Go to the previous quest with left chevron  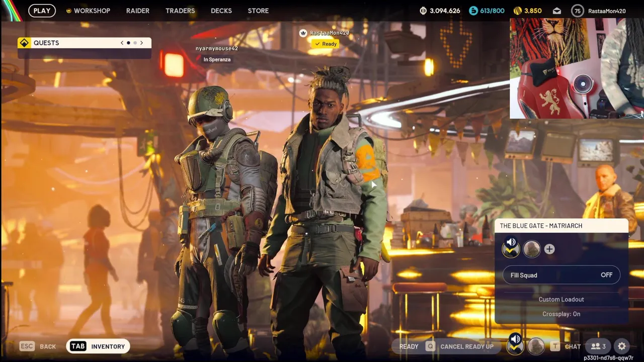pos(122,43)
